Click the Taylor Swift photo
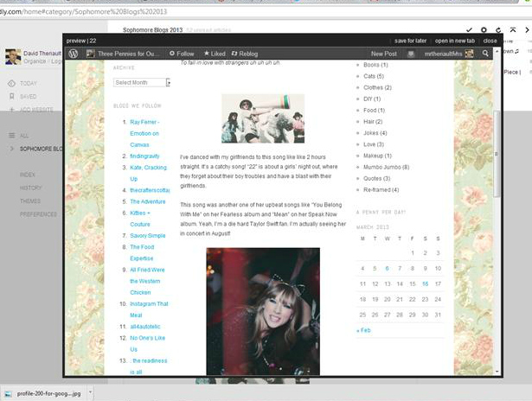Viewport: 532px width, 401px height. [263, 311]
